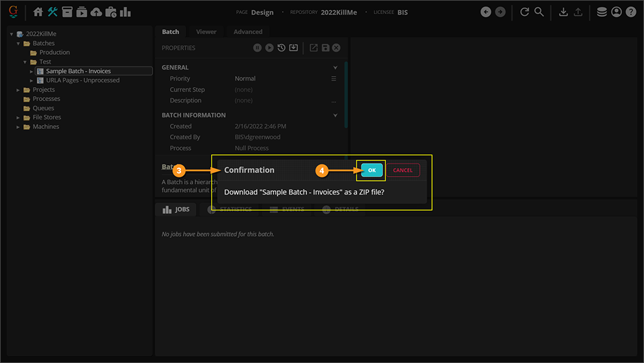Screen dimensions: 644x363
Task: Collapse the Batches folder arrow
Action: coord(18,44)
